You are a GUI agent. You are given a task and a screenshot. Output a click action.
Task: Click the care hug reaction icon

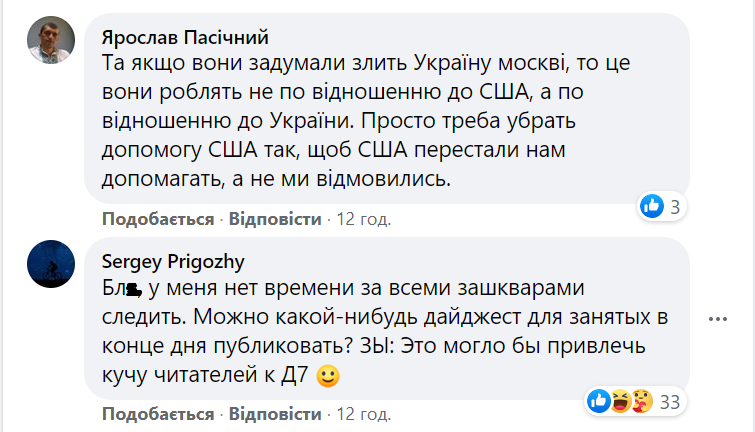[x=642, y=402]
